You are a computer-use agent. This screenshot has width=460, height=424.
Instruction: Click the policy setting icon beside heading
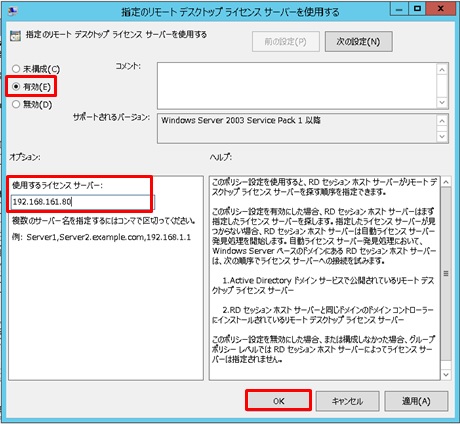point(15,36)
